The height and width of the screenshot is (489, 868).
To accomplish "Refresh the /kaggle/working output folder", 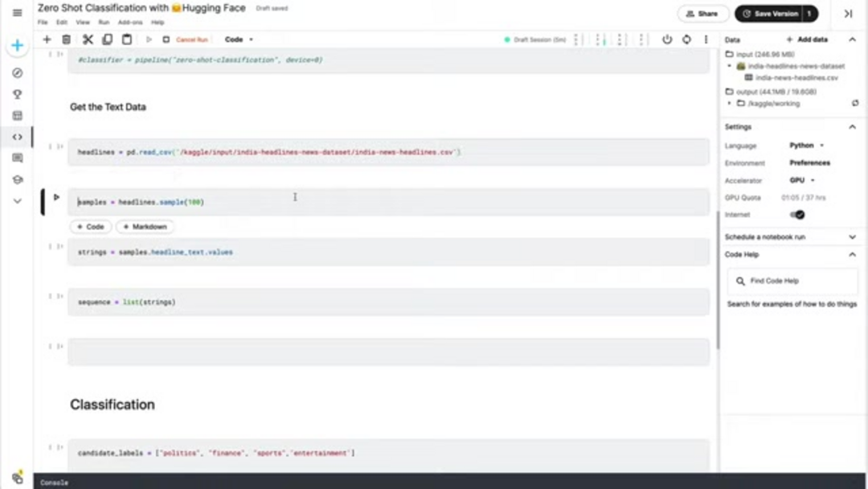I will tap(855, 103).
